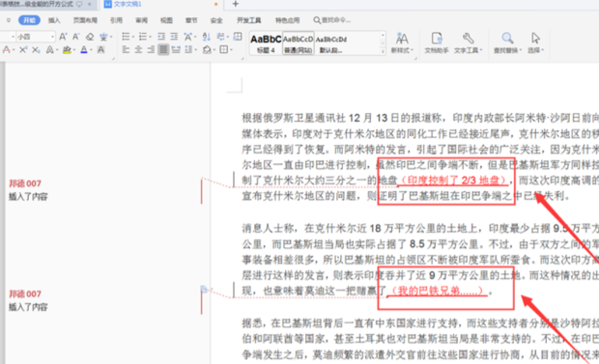The image size is (599, 364).
Task: Center align text
Action: [138, 49]
